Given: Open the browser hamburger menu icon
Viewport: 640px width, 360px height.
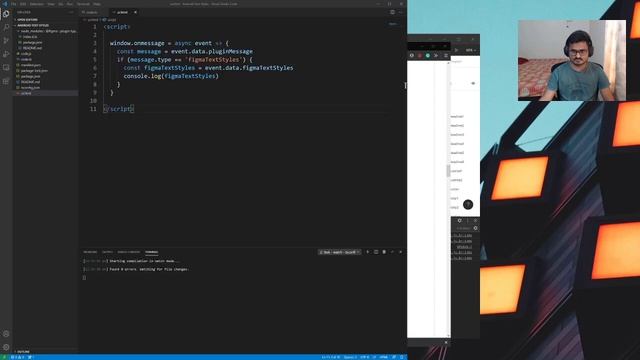Looking at the screenshot, I should click(x=446, y=56).
